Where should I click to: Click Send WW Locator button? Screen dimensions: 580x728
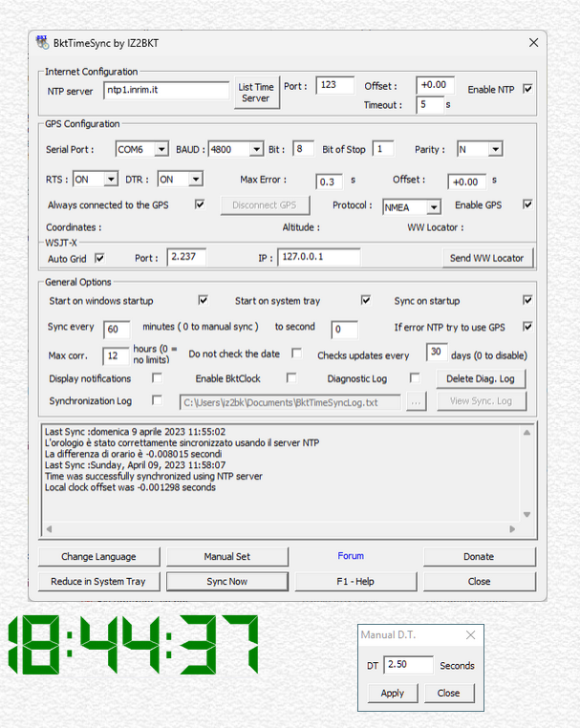486,258
